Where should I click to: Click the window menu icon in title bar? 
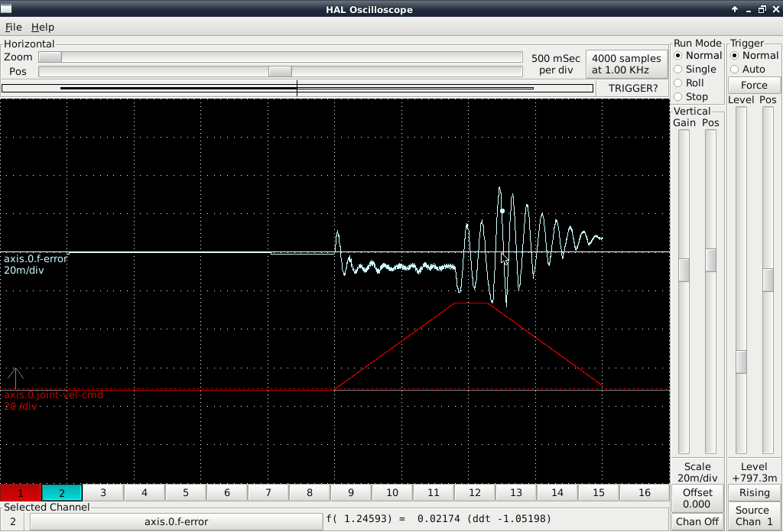[6, 8]
